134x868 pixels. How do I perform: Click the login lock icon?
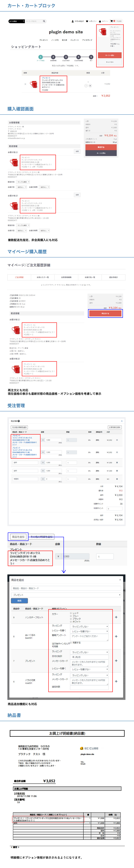point(100,21)
